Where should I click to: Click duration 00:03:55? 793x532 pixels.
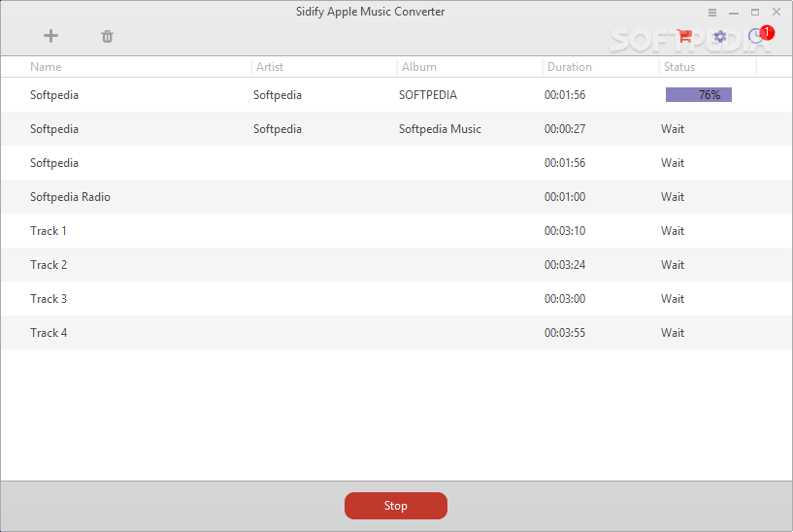565,333
